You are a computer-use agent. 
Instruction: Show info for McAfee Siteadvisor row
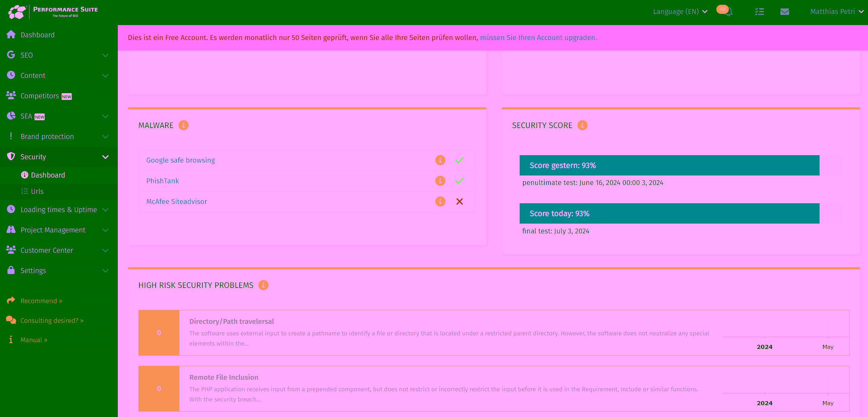click(440, 202)
